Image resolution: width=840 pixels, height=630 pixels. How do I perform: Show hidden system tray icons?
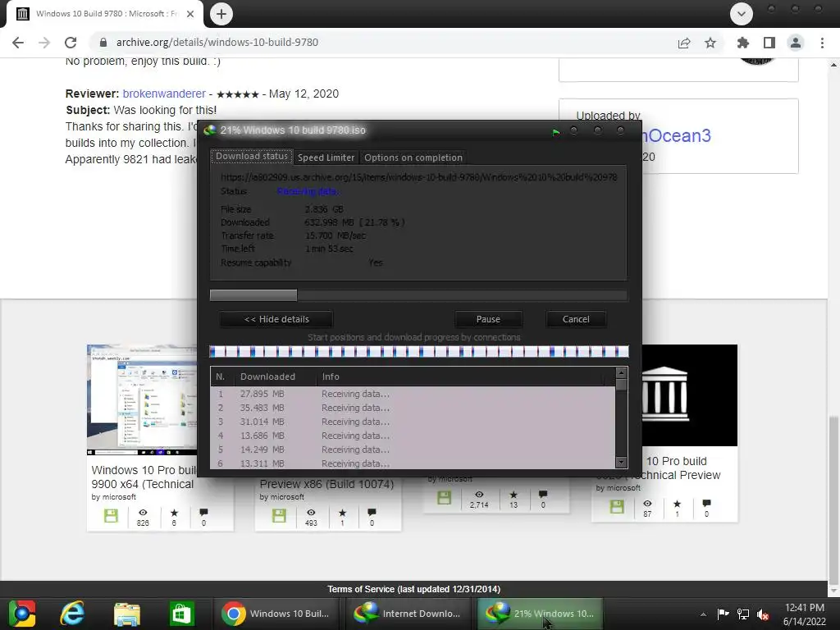[703, 614]
